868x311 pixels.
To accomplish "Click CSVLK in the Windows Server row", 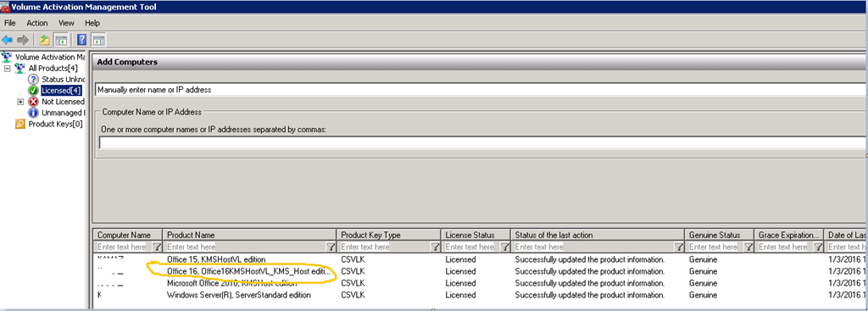I will click(353, 295).
